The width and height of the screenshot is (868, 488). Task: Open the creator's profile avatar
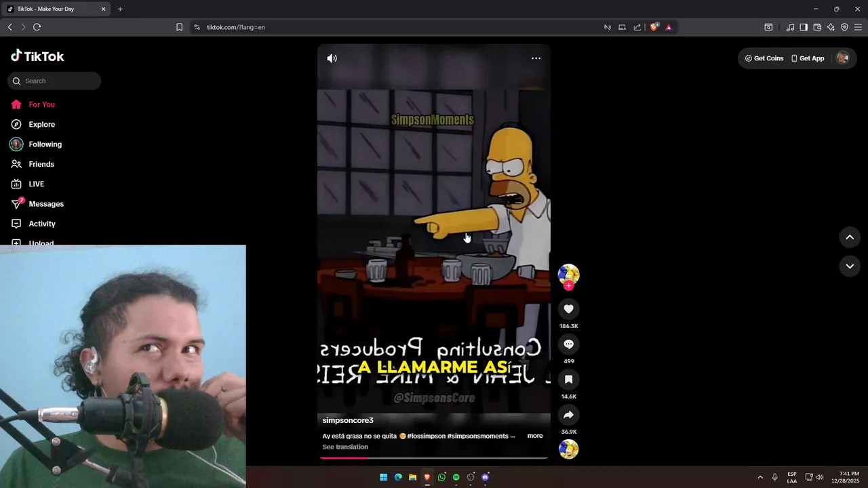[x=568, y=274]
